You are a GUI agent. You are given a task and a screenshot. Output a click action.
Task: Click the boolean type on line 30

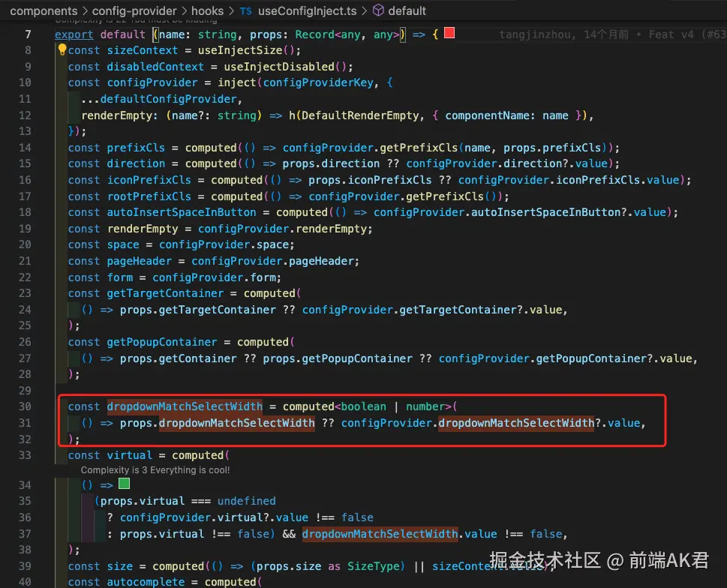tap(363, 406)
